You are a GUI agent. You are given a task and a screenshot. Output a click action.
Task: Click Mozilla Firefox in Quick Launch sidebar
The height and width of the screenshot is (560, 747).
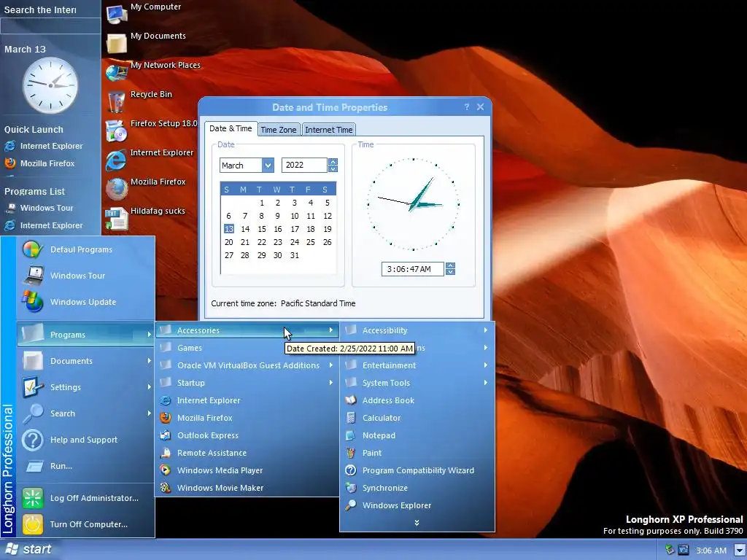[39, 163]
